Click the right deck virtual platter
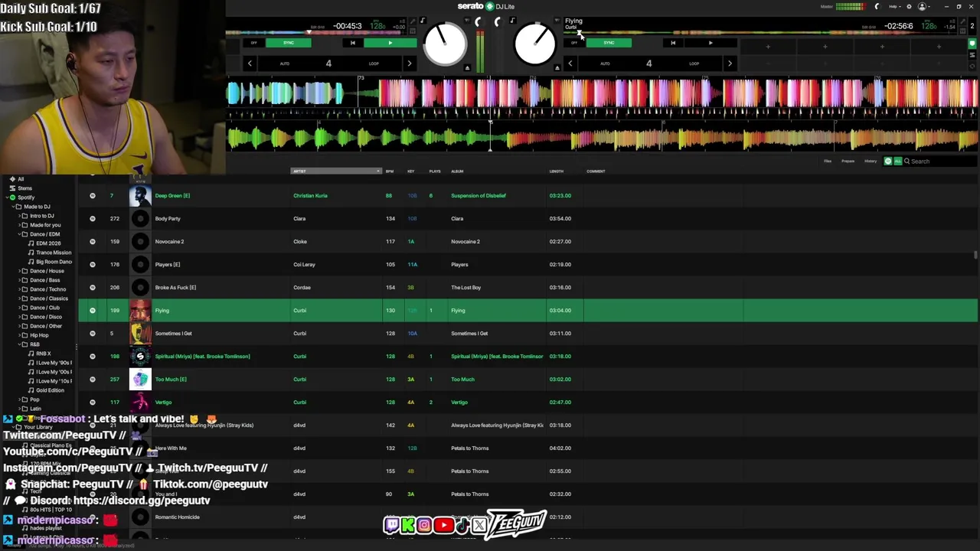This screenshot has height=551, width=980. point(534,43)
